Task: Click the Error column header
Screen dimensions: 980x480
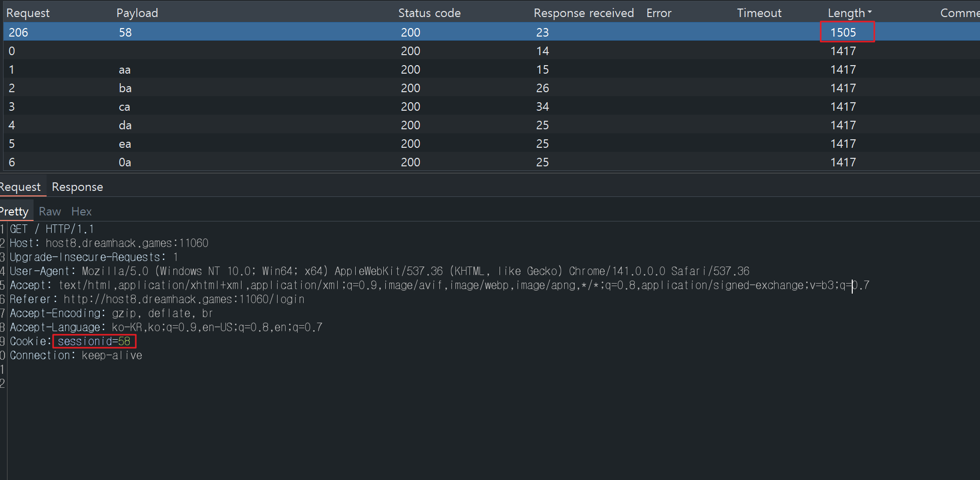Action: [658, 13]
